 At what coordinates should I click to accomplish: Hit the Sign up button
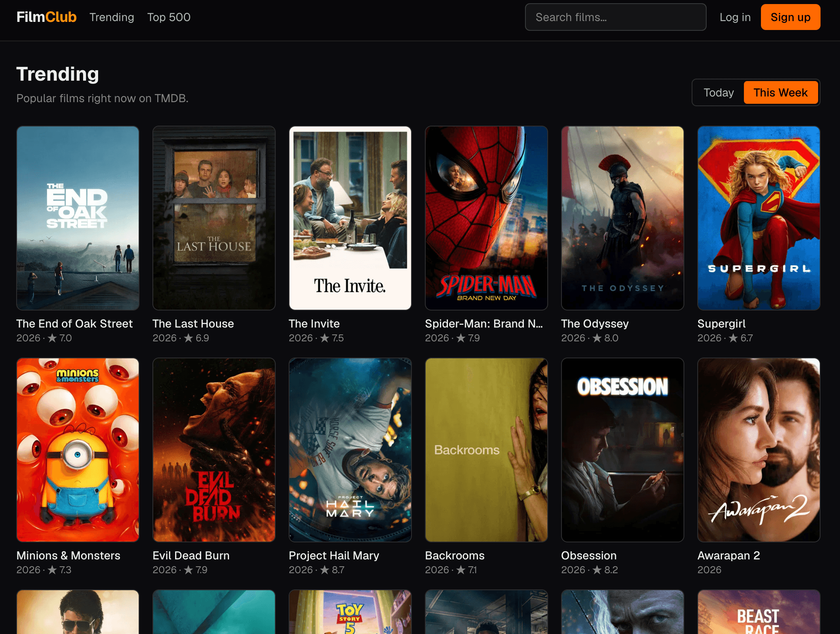(790, 17)
